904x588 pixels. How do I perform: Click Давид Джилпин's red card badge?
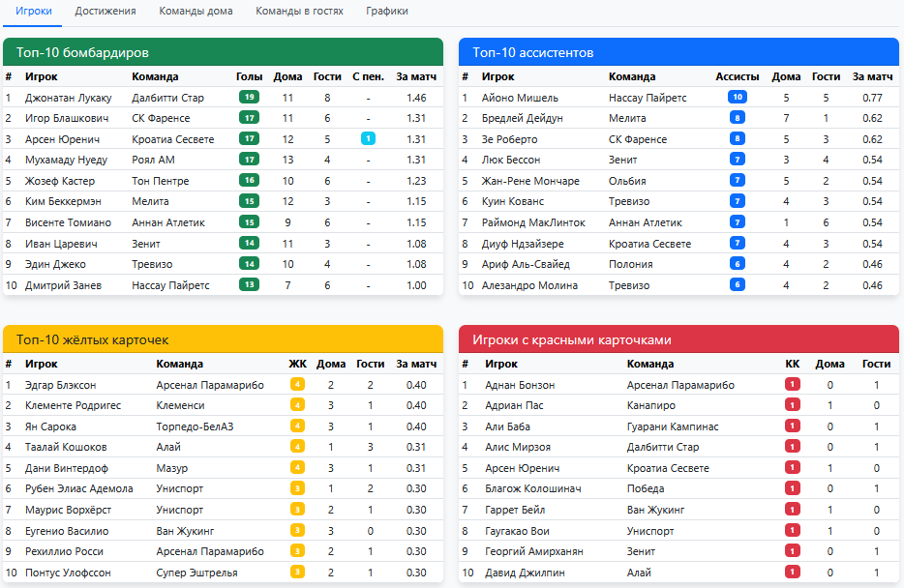[793, 573]
